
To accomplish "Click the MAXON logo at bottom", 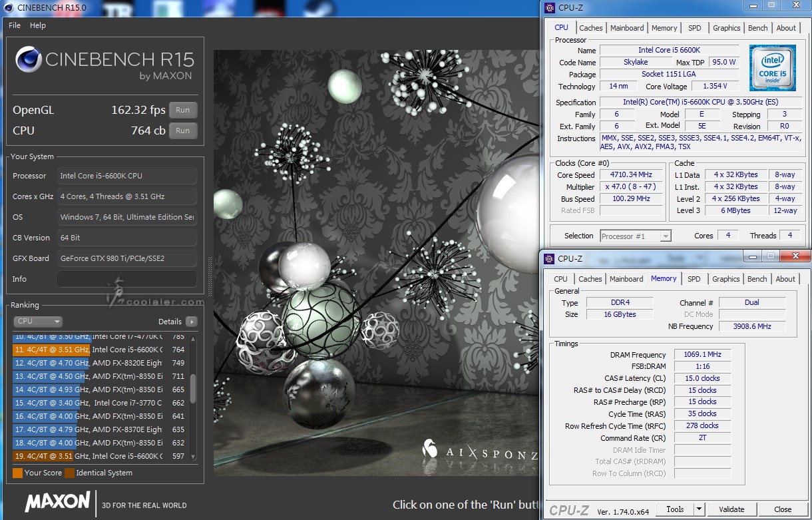I will (x=57, y=501).
